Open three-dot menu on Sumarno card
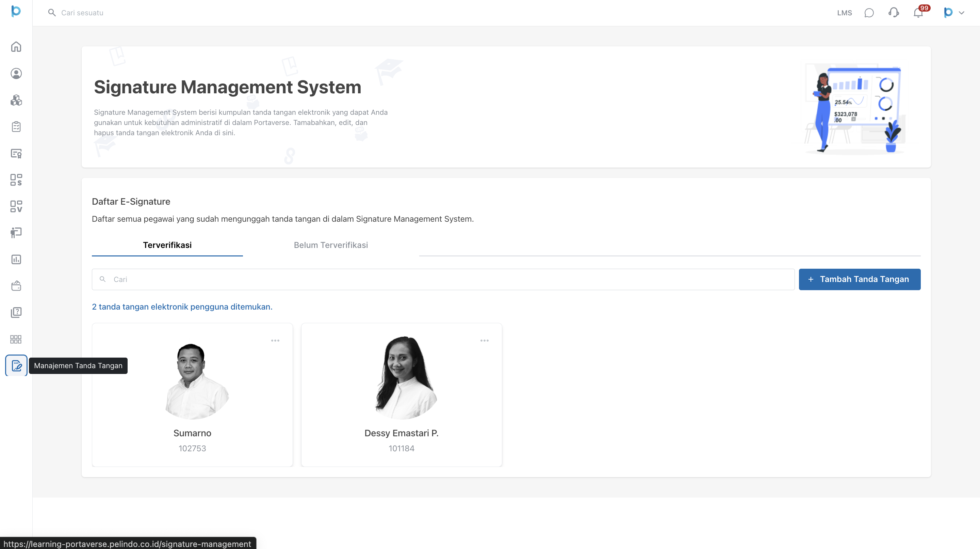This screenshot has height=549, width=980. pyautogui.click(x=275, y=340)
